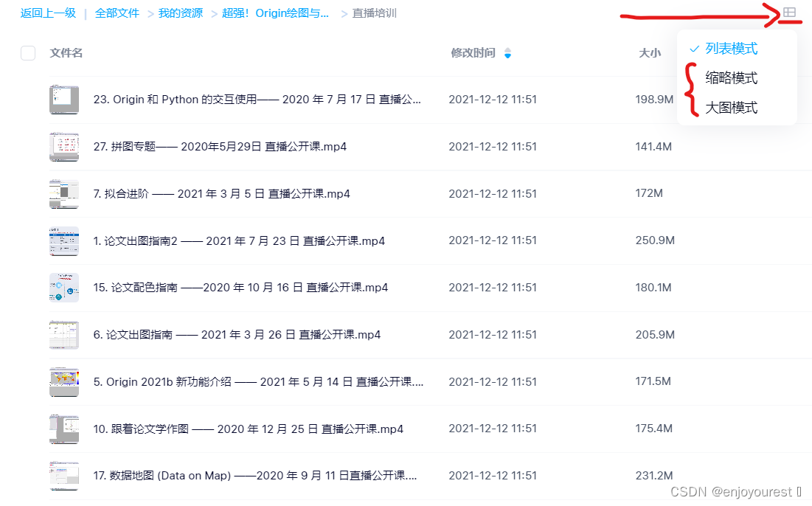Click size value 205.9M
Screen dimensions: 812x506
[x=655, y=335]
